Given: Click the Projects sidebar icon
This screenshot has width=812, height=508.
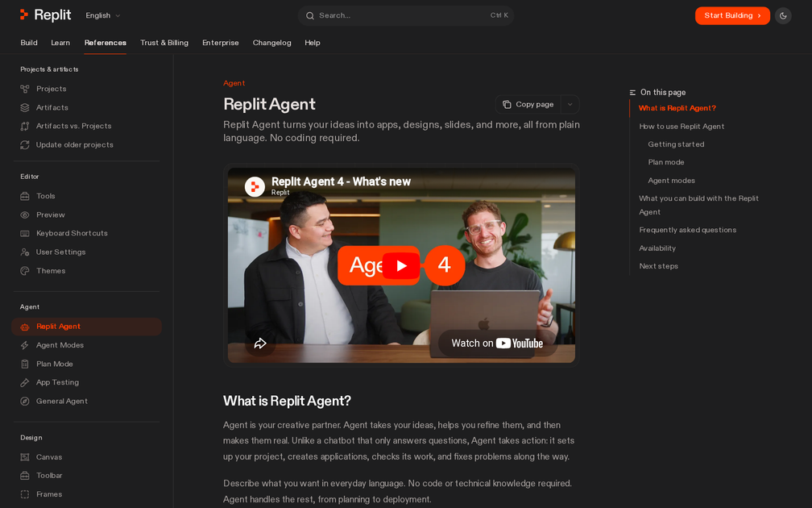Looking at the screenshot, I should pyautogui.click(x=24, y=90).
